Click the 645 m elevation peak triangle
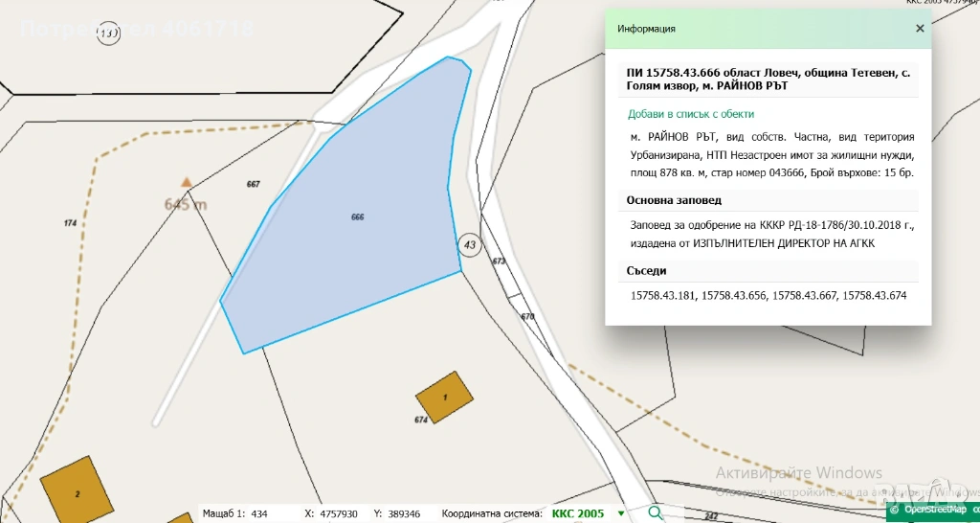Image resolution: width=980 pixels, height=523 pixels. point(187,181)
